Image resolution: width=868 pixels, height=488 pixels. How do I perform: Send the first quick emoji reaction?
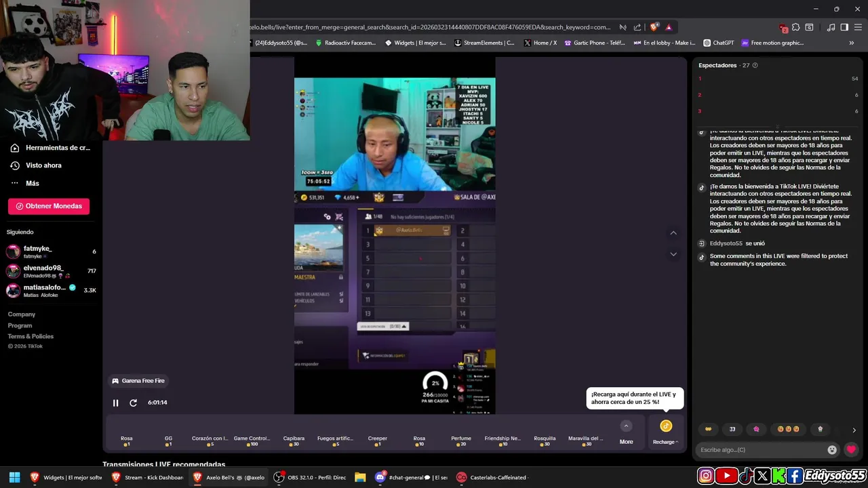(709, 429)
